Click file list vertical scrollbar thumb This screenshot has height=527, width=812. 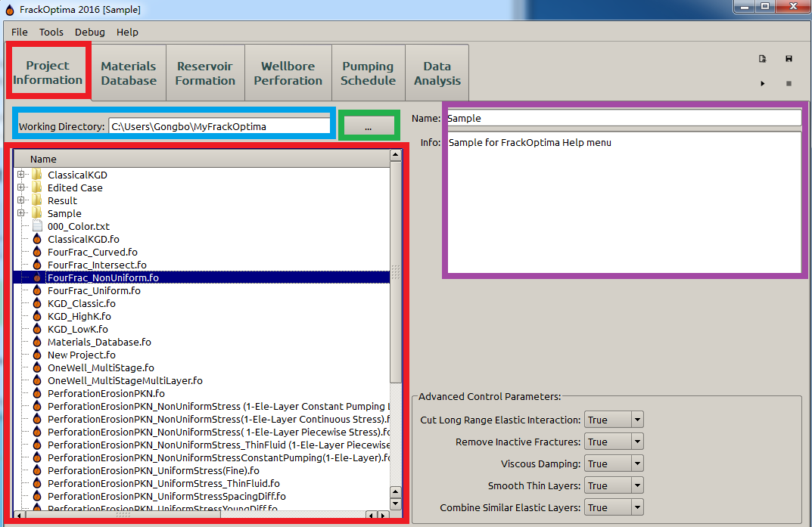click(x=396, y=272)
